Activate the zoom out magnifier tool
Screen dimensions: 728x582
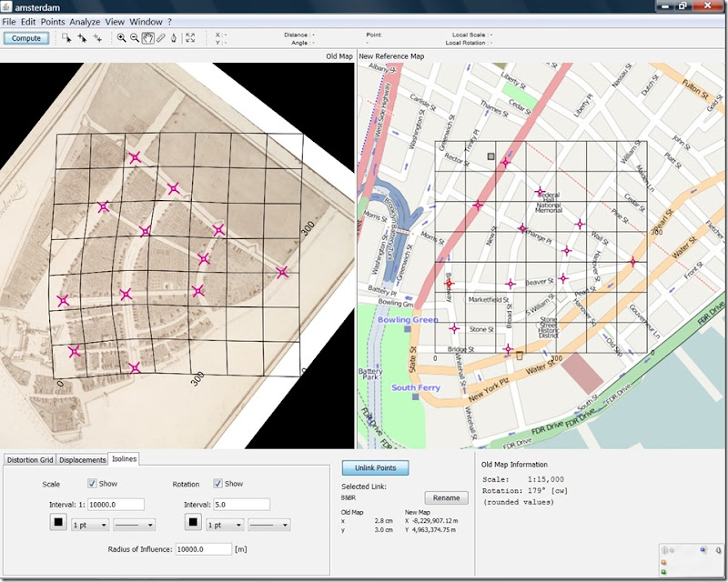(135, 38)
